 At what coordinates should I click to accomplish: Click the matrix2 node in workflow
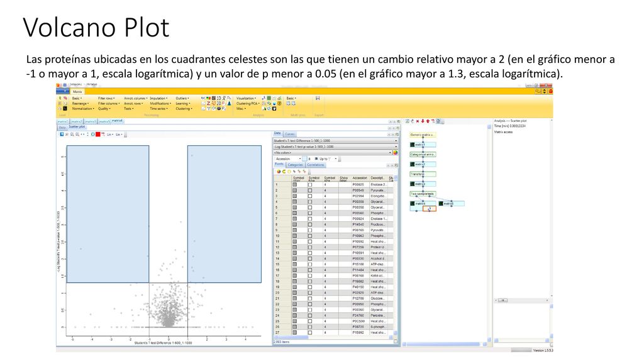[x=423, y=164]
